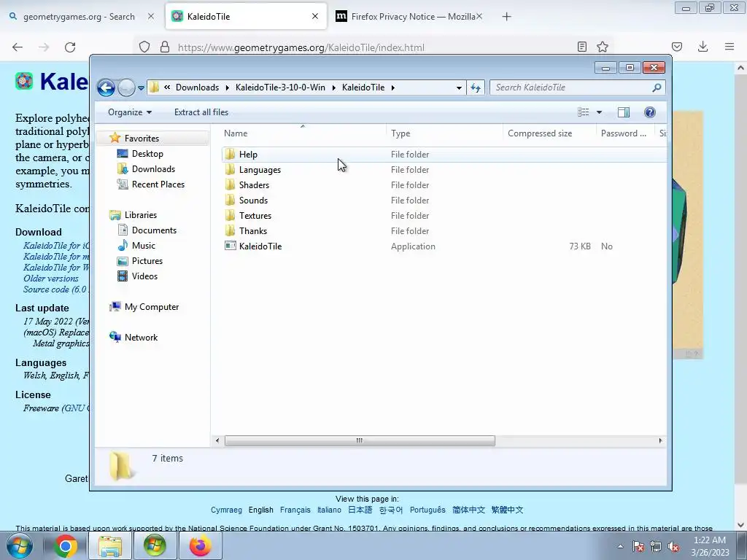Select the Sounds folder icon
The image size is (747, 560).
pos(230,200)
